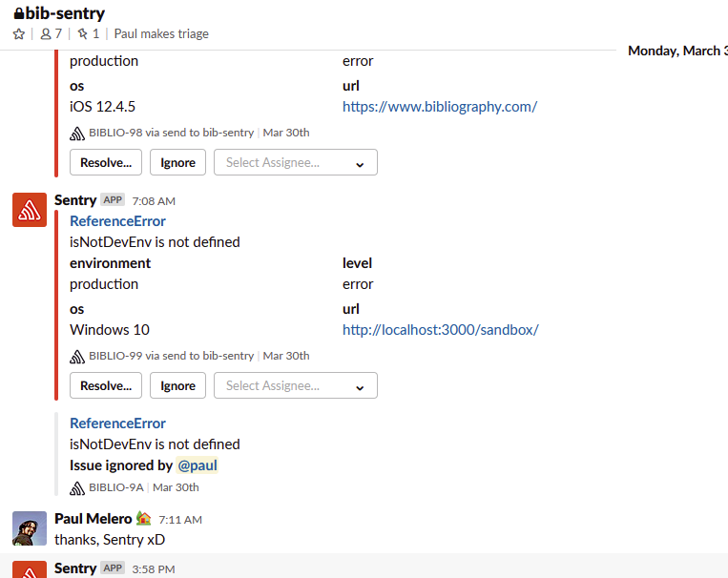Open the https://www.bibliography.com/ link
Screen dimensions: 728x578
[x=440, y=107]
